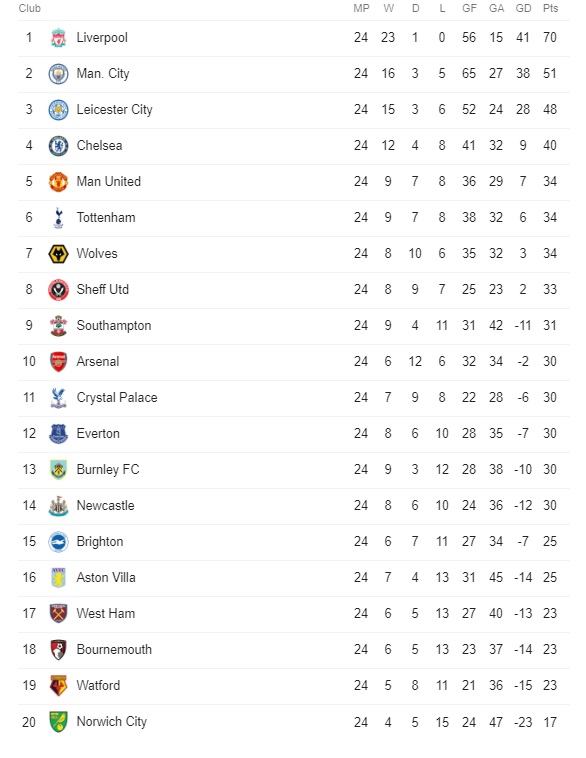Image resolution: width=586 pixels, height=758 pixels.
Task: Click the Pts column header
Action: 550,8
